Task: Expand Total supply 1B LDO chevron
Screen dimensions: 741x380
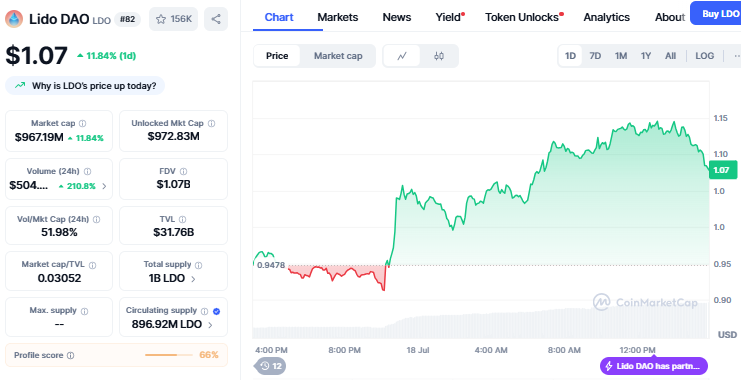Action: (x=193, y=279)
